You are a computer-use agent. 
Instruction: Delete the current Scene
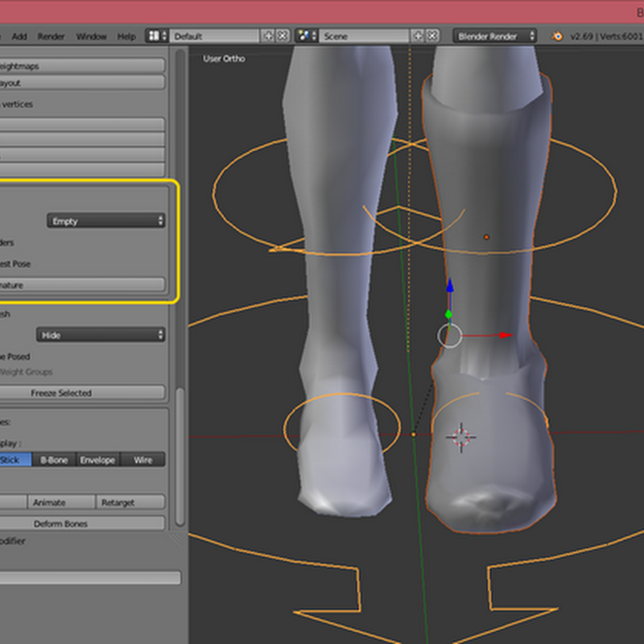pyautogui.click(x=432, y=36)
